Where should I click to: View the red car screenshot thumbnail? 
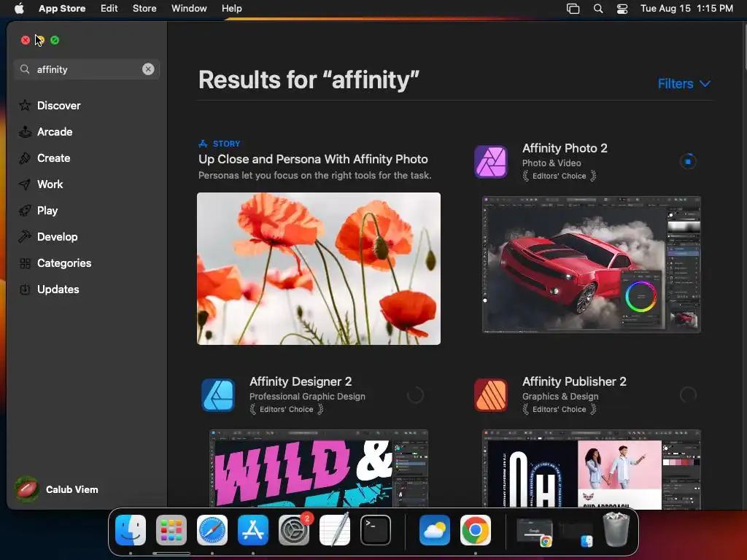pos(591,264)
